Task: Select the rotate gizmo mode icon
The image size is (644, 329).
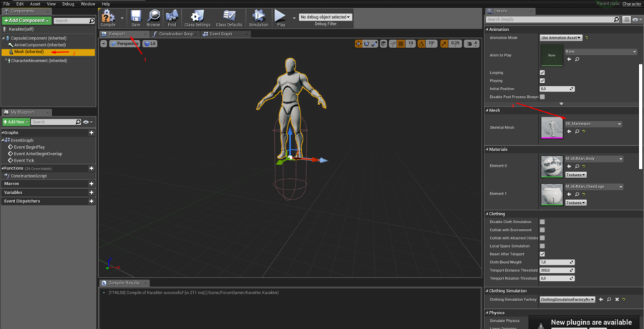Action: pyautogui.click(x=366, y=44)
